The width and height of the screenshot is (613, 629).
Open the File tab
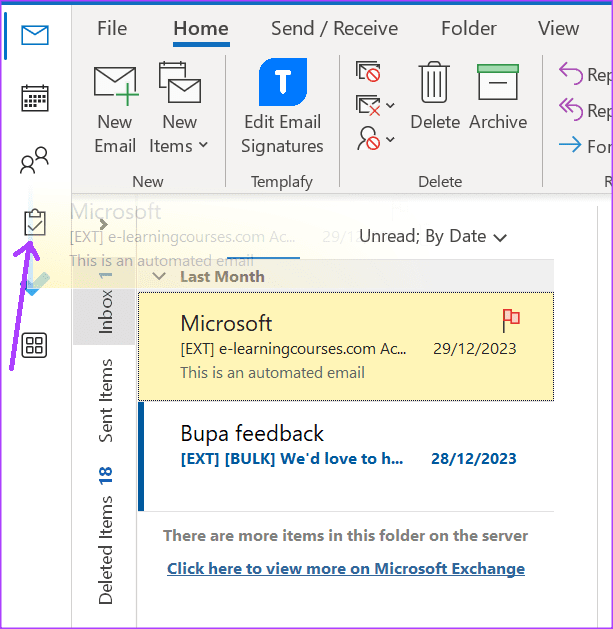point(112,28)
